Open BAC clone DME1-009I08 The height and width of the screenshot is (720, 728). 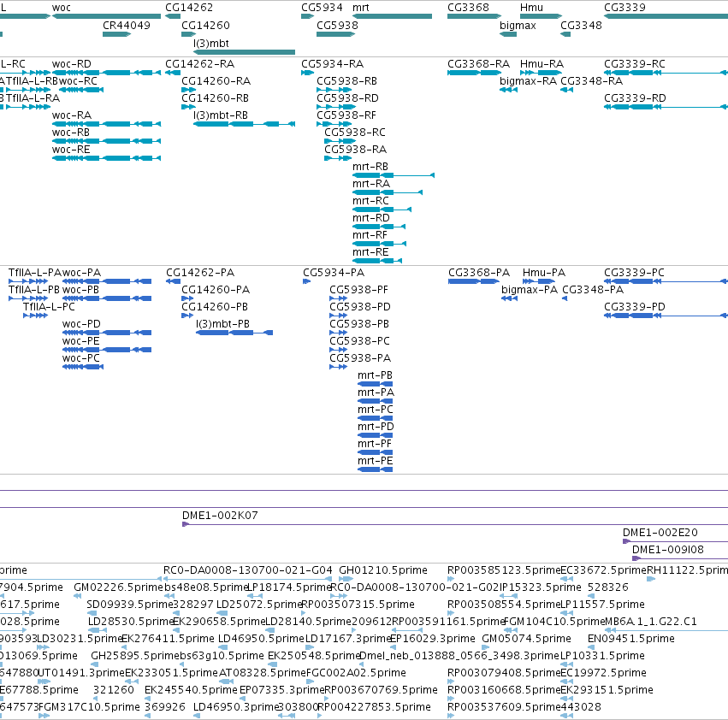(668, 550)
